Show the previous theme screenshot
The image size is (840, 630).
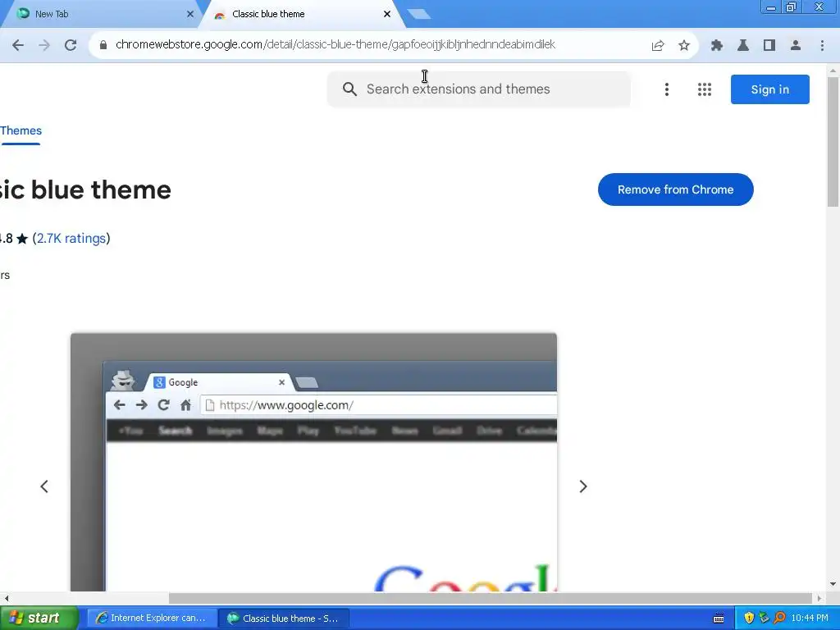click(x=44, y=486)
